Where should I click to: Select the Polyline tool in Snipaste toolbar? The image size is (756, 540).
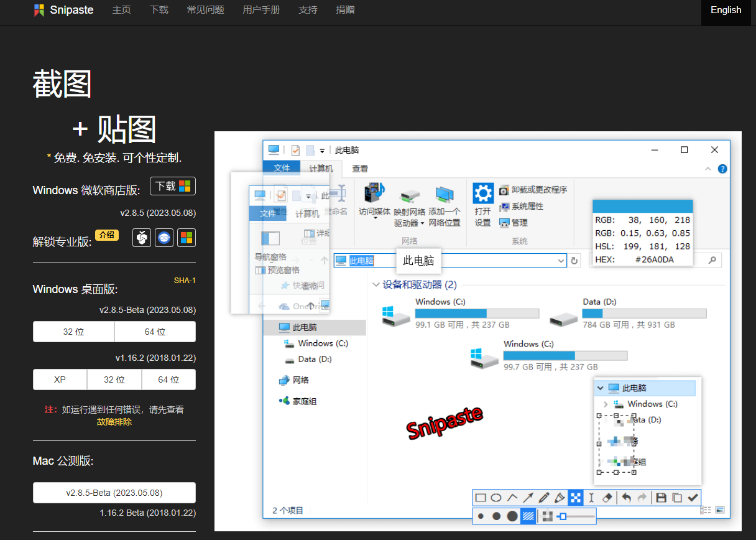click(512, 498)
